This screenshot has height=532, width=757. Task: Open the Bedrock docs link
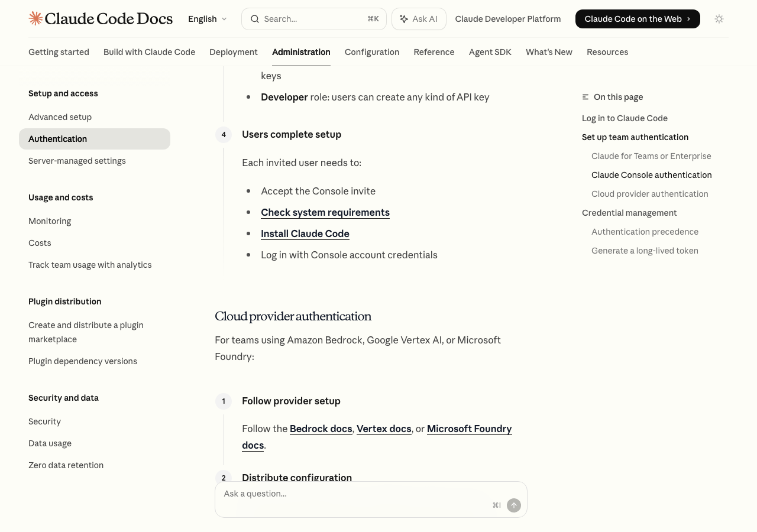pos(321,429)
